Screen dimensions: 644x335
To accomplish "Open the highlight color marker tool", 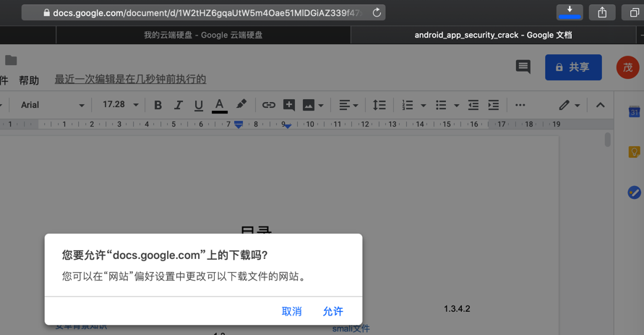I will [241, 104].
